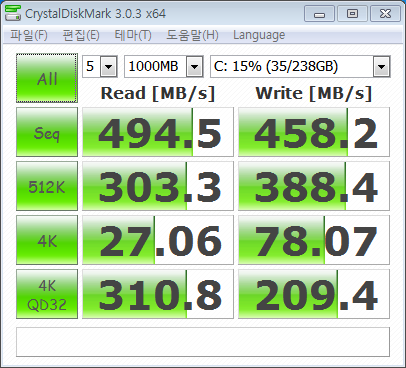Open the 편집(E) menu
The image size is (406, 368).
(81, 35)
